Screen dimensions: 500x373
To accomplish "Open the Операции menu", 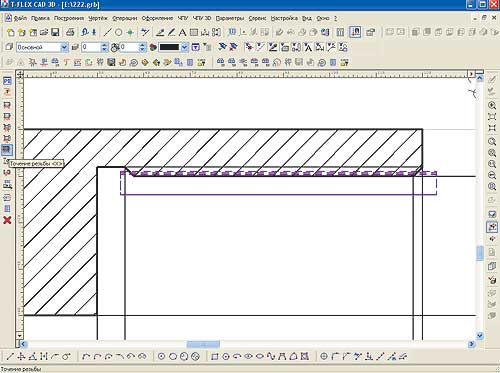I will coord(125,18).
